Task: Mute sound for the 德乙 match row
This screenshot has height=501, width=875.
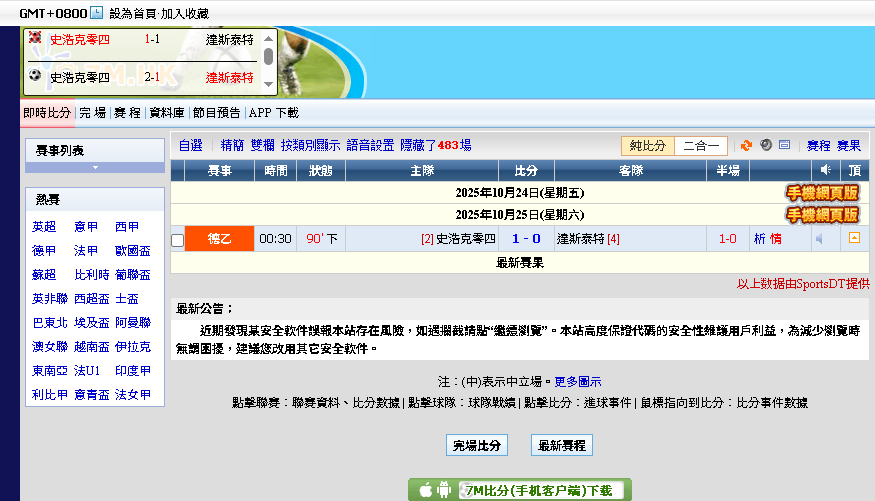Action: [820, 239]
